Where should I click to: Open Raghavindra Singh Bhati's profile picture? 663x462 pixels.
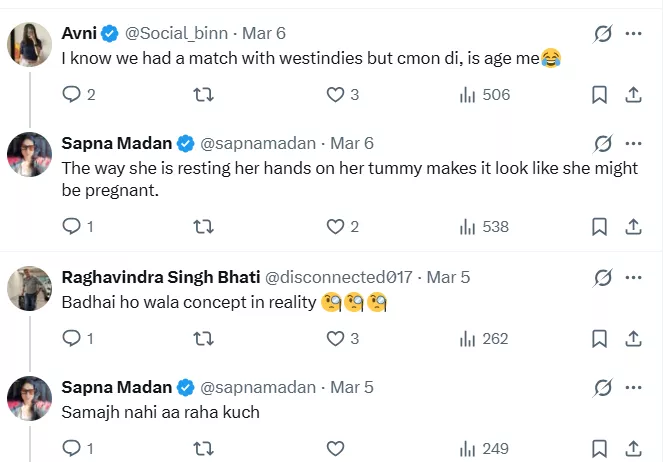coord(29,288)
